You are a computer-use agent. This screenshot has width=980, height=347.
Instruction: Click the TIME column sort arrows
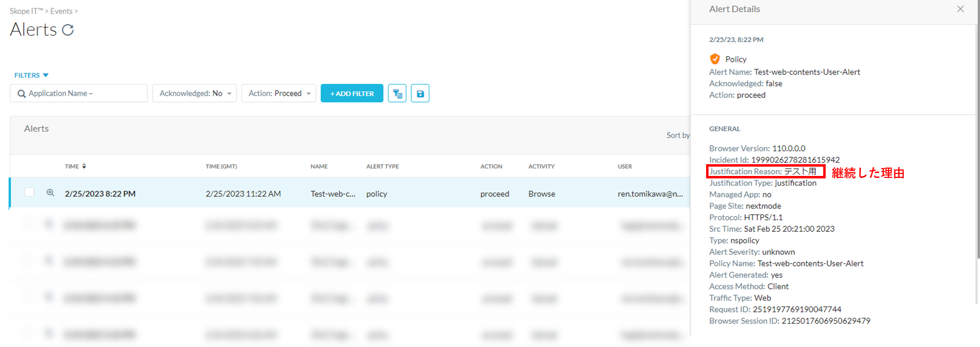point(84,166)
